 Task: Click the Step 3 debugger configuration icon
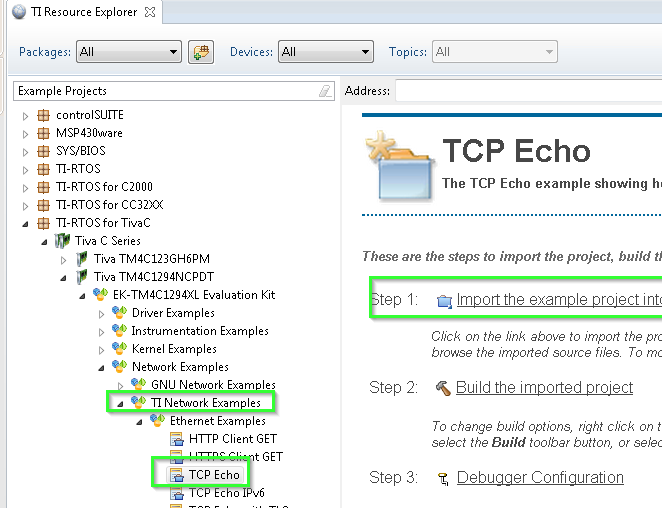[x=443, y=479]
